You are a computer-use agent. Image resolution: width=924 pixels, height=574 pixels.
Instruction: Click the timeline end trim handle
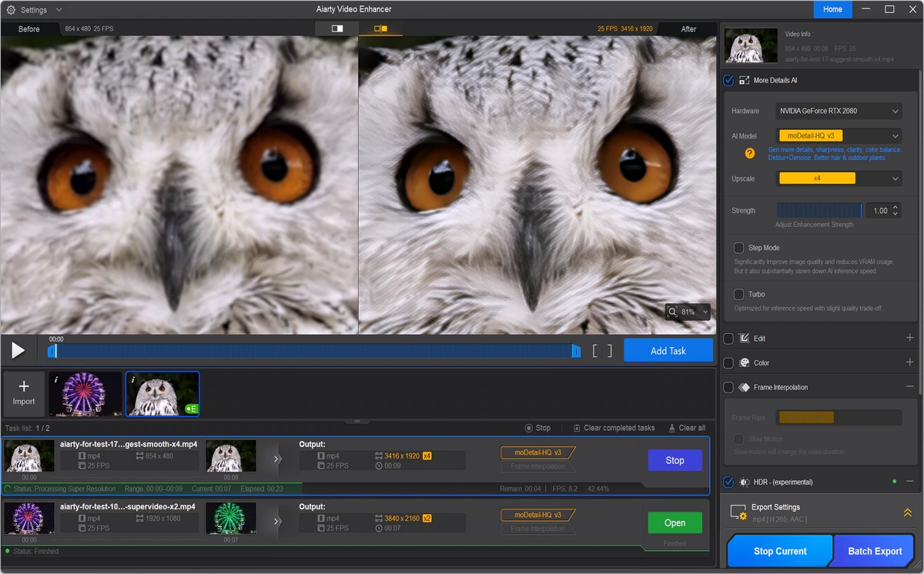575,351
